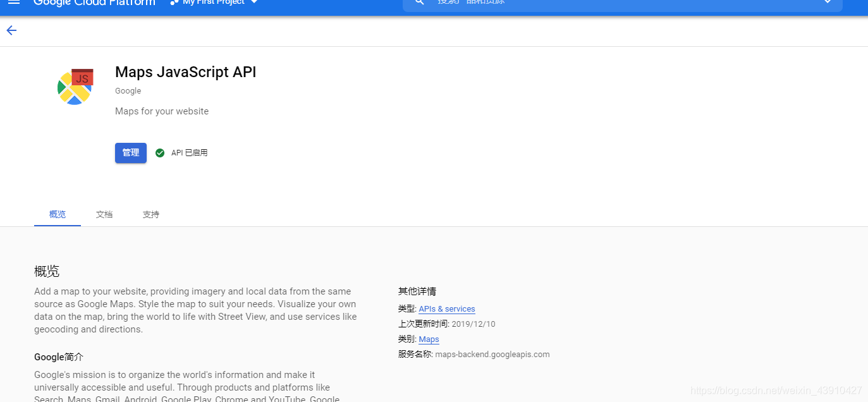This screenshot has width=868, height=402.
Task: Click the Maps JavaScript API logo
Action: 75,87
